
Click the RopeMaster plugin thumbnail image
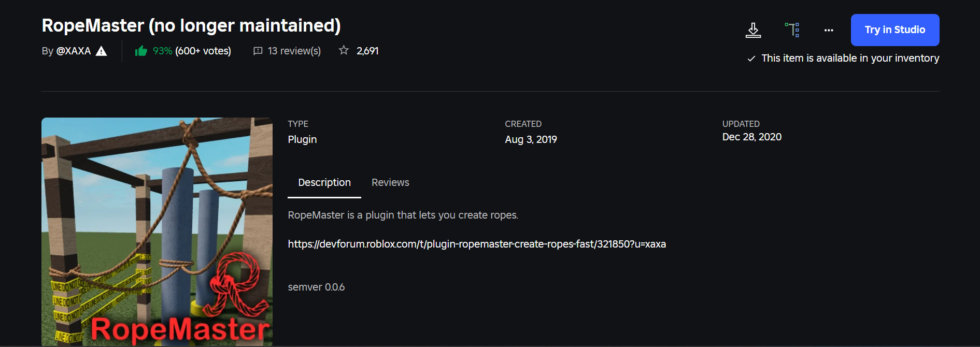click(x=157, y=232)
